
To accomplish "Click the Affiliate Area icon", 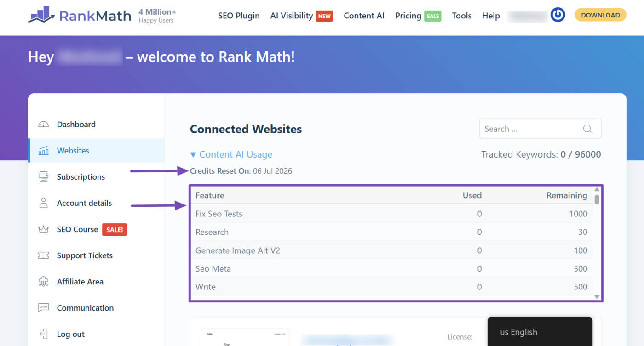I will (x=44, y=282).
